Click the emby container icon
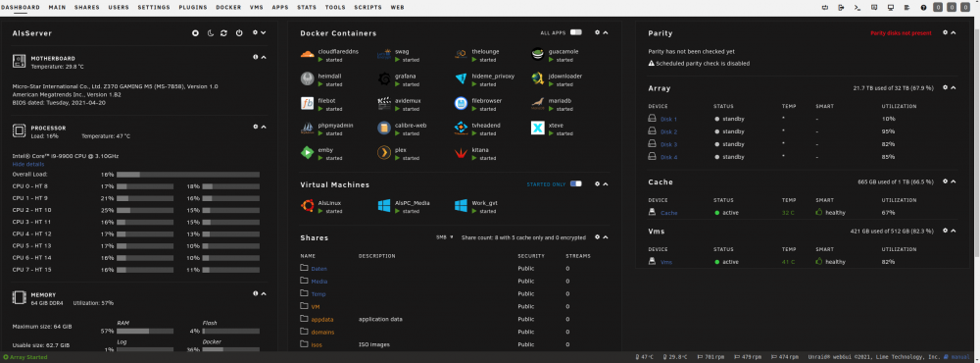 click(x=307, y=153)
